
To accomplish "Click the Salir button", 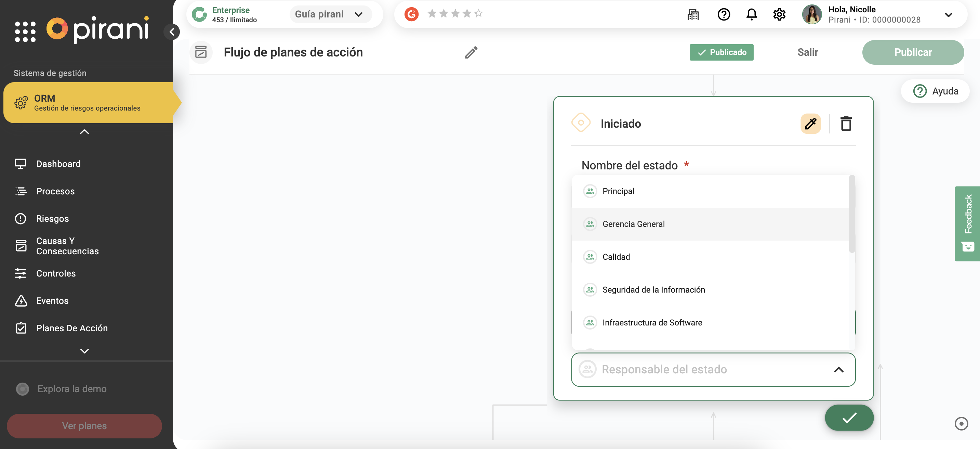I will click(x=807, y=52).
